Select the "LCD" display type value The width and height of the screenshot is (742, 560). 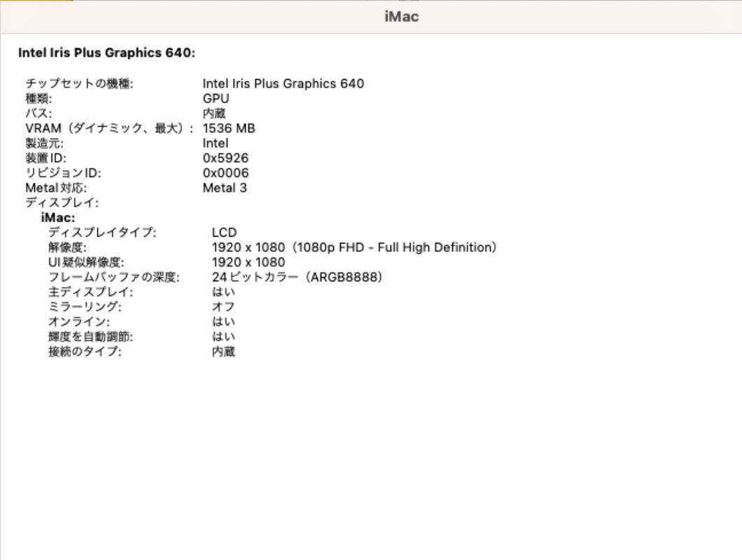click(x=224, y=233)
